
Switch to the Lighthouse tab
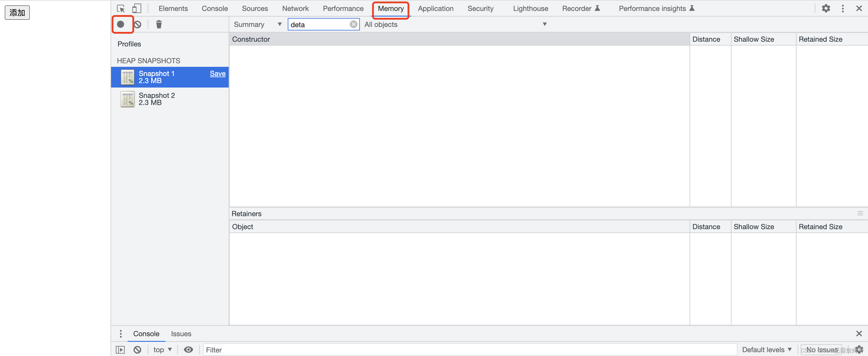pos(530,9)
